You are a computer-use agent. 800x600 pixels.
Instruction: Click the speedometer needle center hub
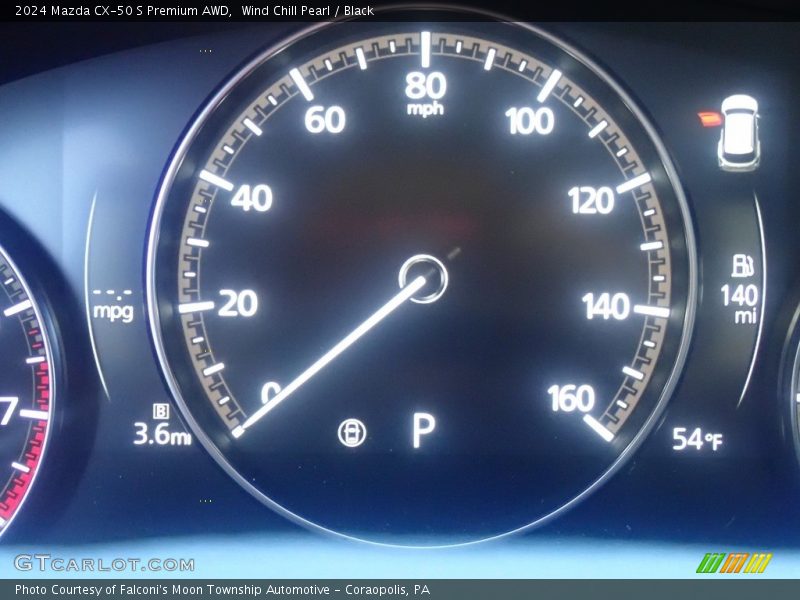(423, 279)
